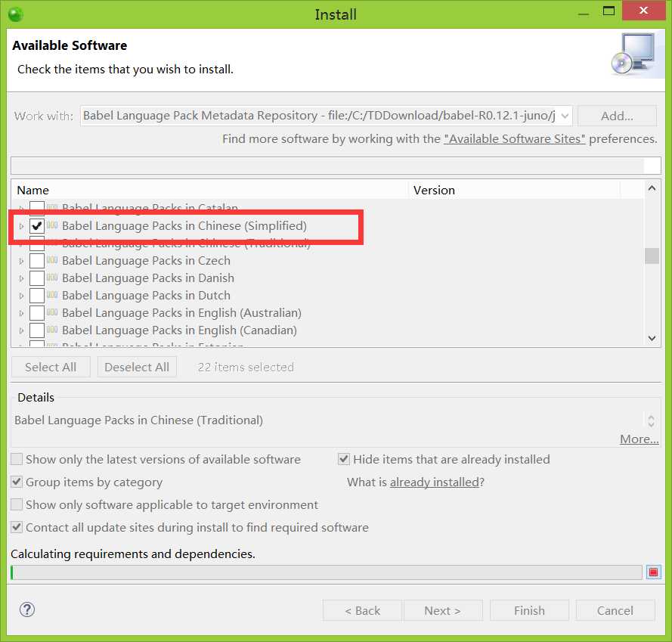Screen dimensions: 672x642
Task: Open the Work with repository dropdown
Action: click(565, 116)
